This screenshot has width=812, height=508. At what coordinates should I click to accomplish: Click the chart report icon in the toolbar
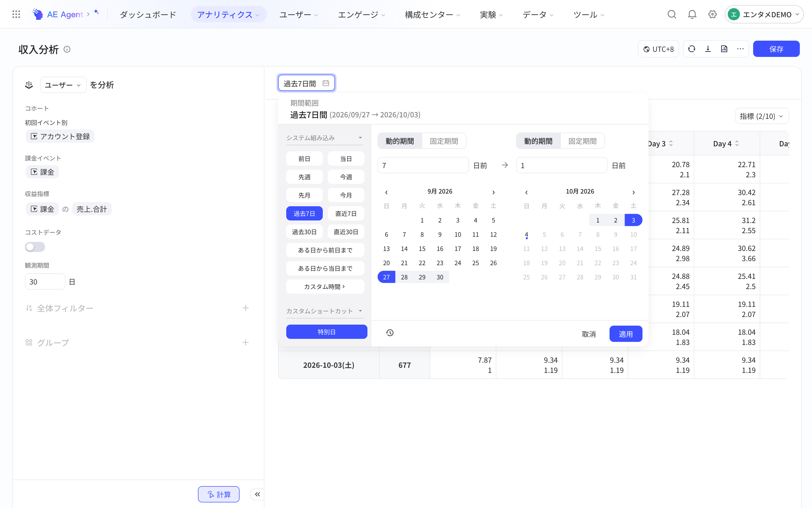tap(724, 49)
